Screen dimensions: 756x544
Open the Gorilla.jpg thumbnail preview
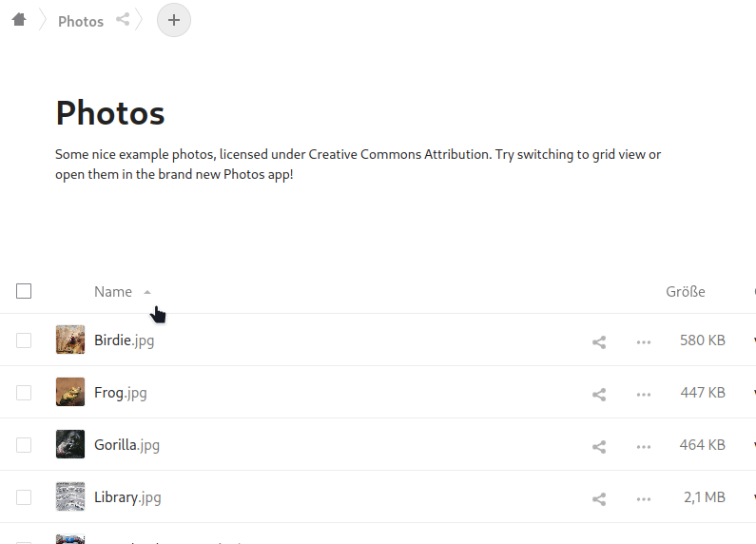(x=70, y=444)
